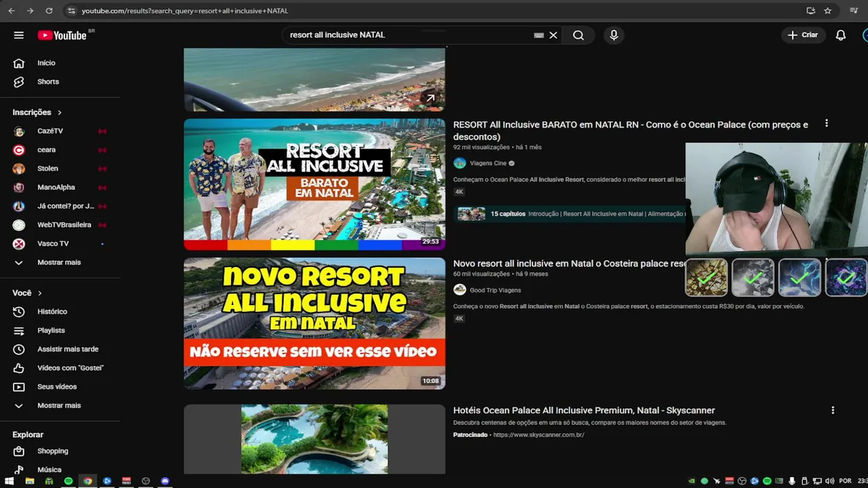This screenshot has width=868, height=488.
Task: Open options menu for Ocean Palace video
Action: (826, 123)
